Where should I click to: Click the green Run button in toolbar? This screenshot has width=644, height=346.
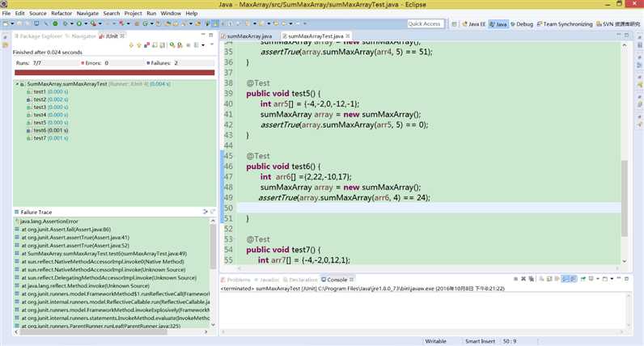[79, 23]
